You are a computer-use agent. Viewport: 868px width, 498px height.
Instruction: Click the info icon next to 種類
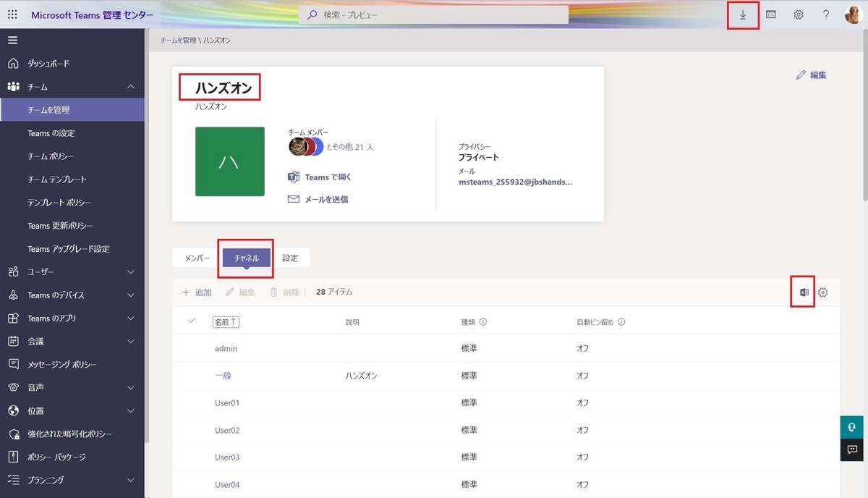pos(483,321)
